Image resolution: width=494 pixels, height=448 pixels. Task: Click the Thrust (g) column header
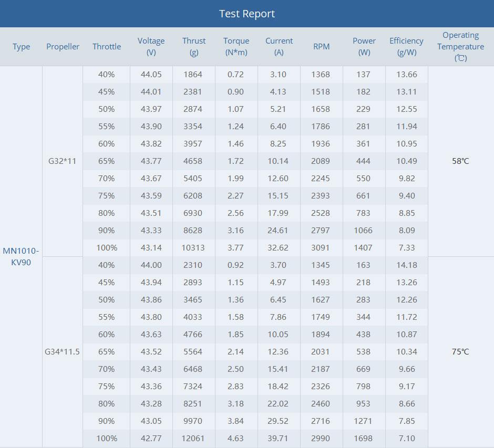click(x=194, y=46)
